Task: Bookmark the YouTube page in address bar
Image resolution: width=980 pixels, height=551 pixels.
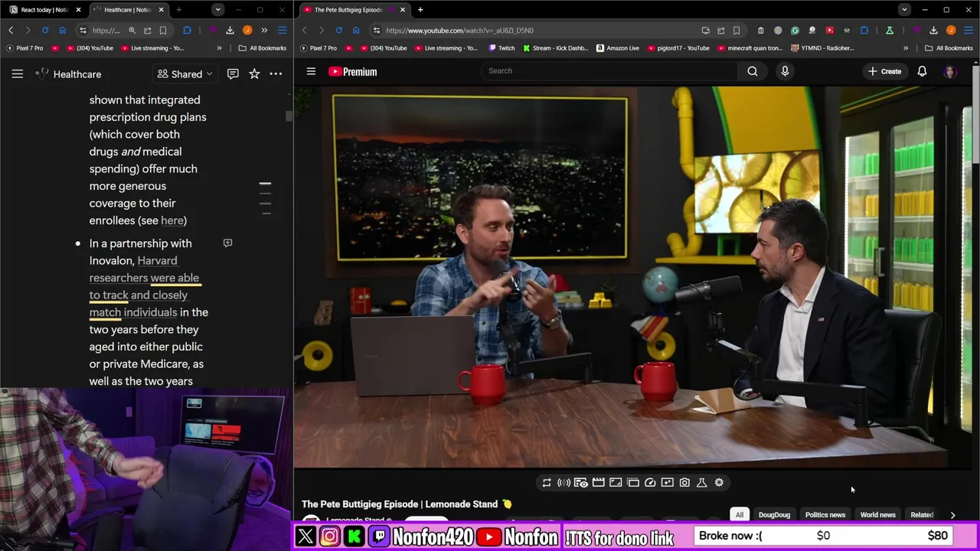Action: 737,30
